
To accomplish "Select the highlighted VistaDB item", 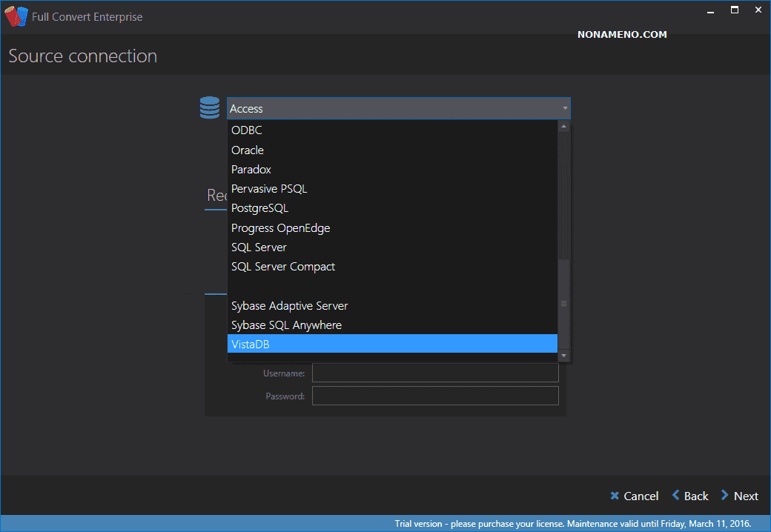I will coord(251,345).
